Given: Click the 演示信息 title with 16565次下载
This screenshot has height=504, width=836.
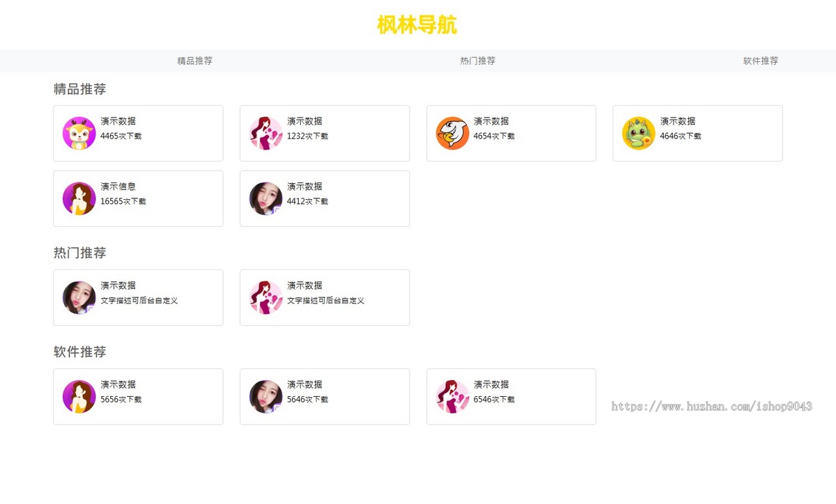Looking at the screenshot, I should (118, 187).
